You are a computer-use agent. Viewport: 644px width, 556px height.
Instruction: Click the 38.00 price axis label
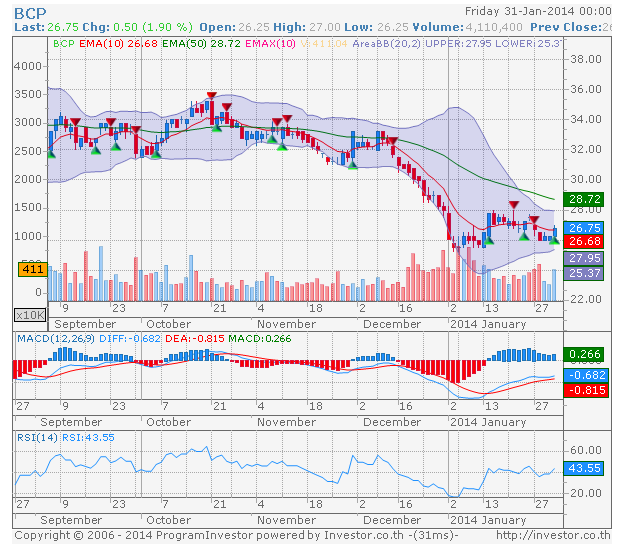coord(586,59)
